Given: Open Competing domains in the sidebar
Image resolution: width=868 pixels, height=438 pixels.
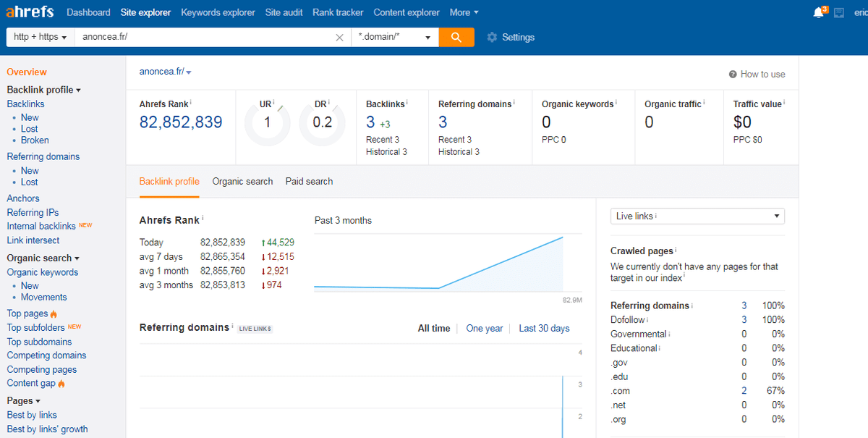Looking at the screenshot, I should (46, 355).
